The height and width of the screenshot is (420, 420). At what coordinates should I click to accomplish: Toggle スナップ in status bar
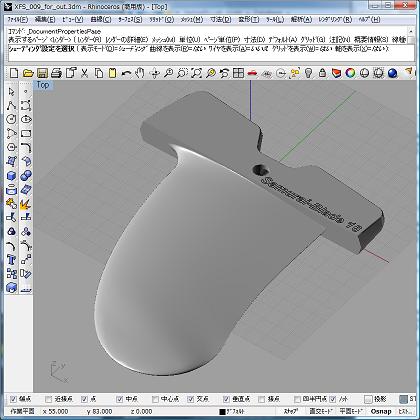tap(291, 411)
